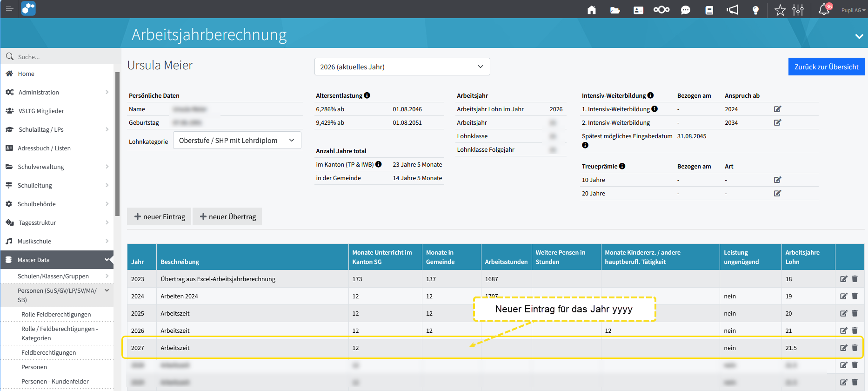Viewport: 868px width, 391px height.
Task: Open the notifications bell icon
Action: [824, 9]
